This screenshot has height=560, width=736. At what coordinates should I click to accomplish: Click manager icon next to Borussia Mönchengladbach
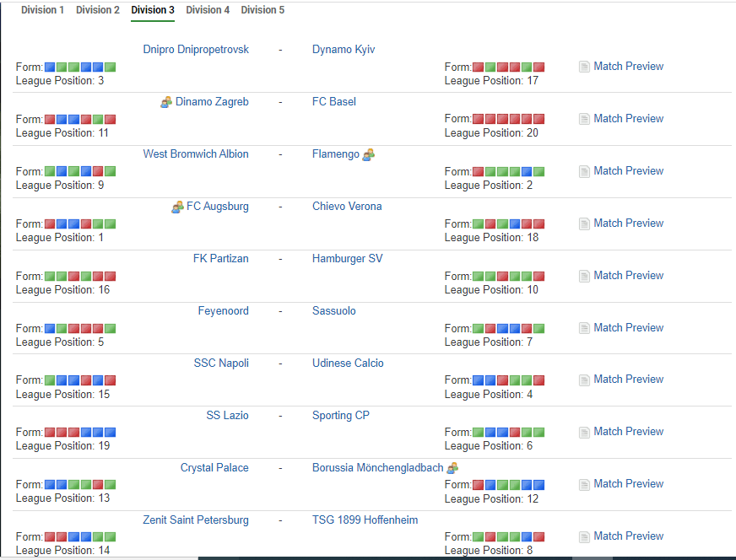pos(452,468)
